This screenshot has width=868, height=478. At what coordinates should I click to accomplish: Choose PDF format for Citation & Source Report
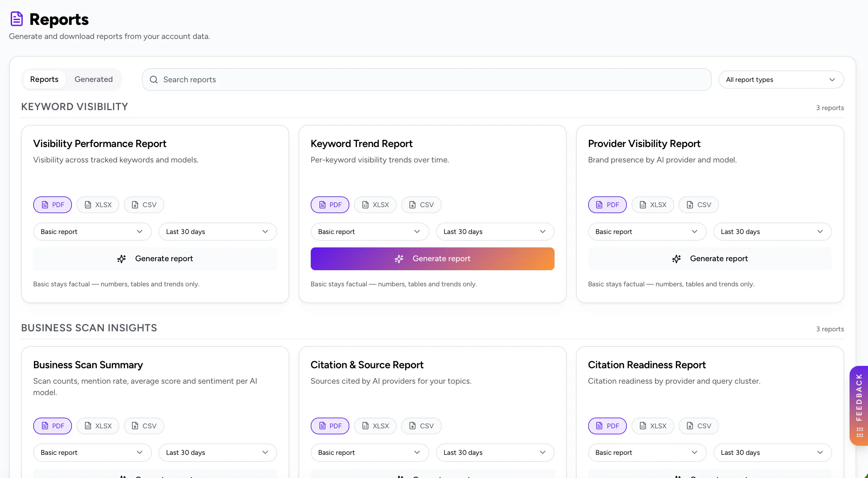pos(330,426)
